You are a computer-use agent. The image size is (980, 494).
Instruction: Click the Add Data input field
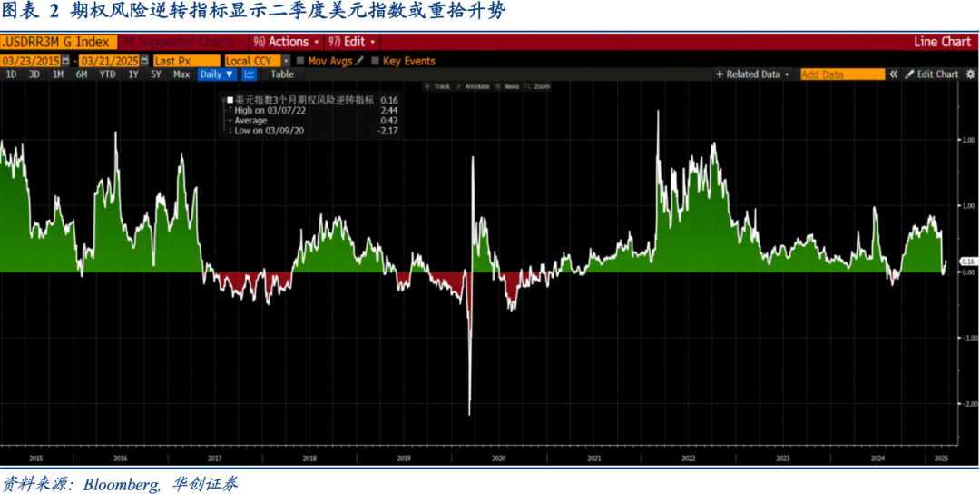pyautogui.click(x=841, y=74)
